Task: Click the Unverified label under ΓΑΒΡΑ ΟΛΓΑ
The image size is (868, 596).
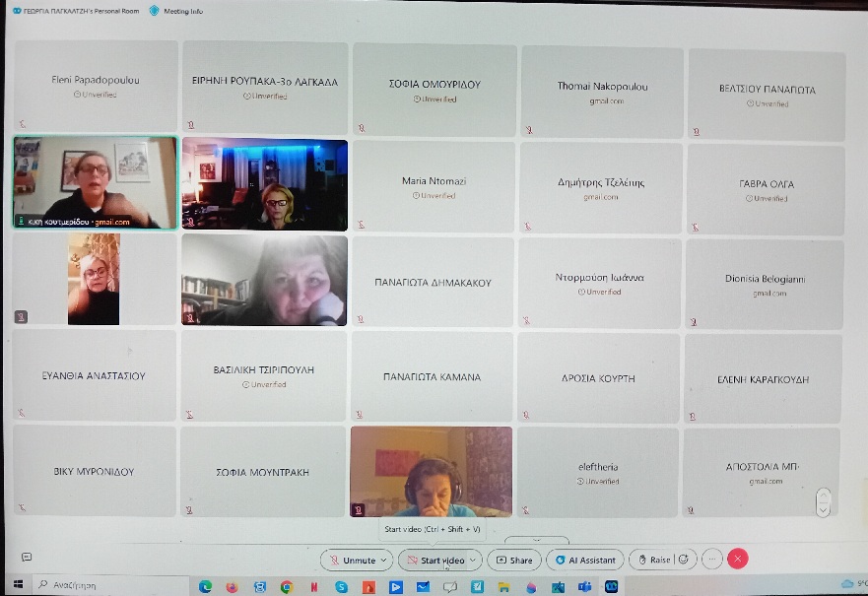Action: click(x=767, y=198)
